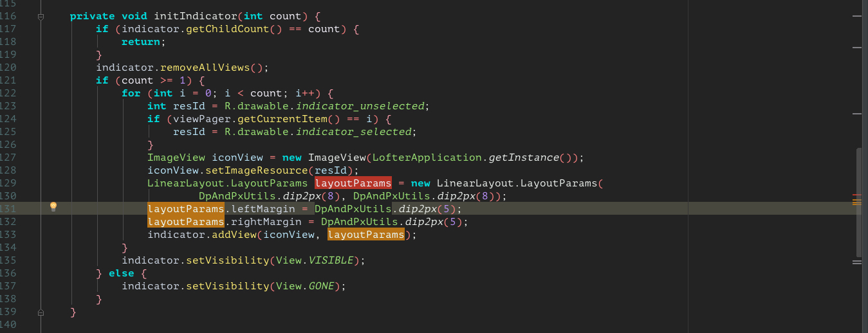Screen dimensions: 868x333
Task: Click "indicator_unselected" drawable reference
Action: pos(360,106)
